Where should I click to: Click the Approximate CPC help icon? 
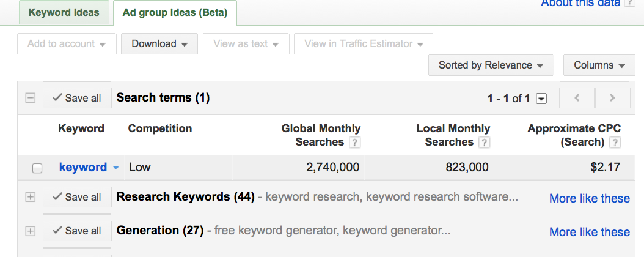tap(615, 143)
